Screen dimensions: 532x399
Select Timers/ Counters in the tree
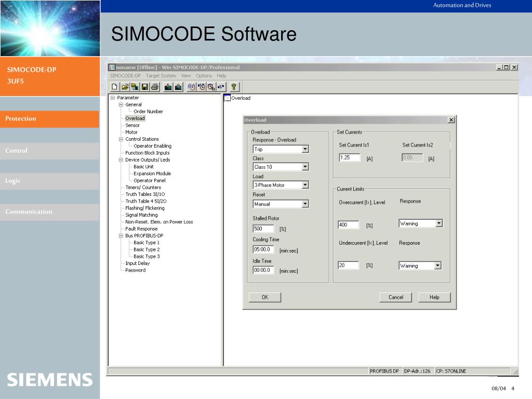click(x=143, y=187)
